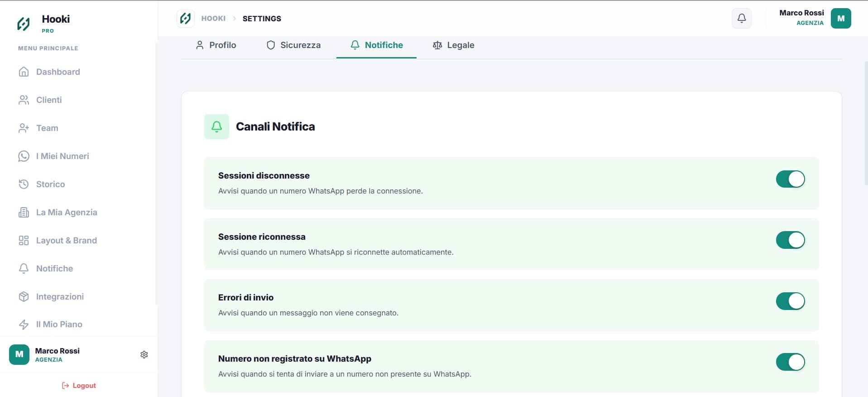Open settings via the sidebar gear icon
This screenshot has width=868, height=397.
point(144,354)
